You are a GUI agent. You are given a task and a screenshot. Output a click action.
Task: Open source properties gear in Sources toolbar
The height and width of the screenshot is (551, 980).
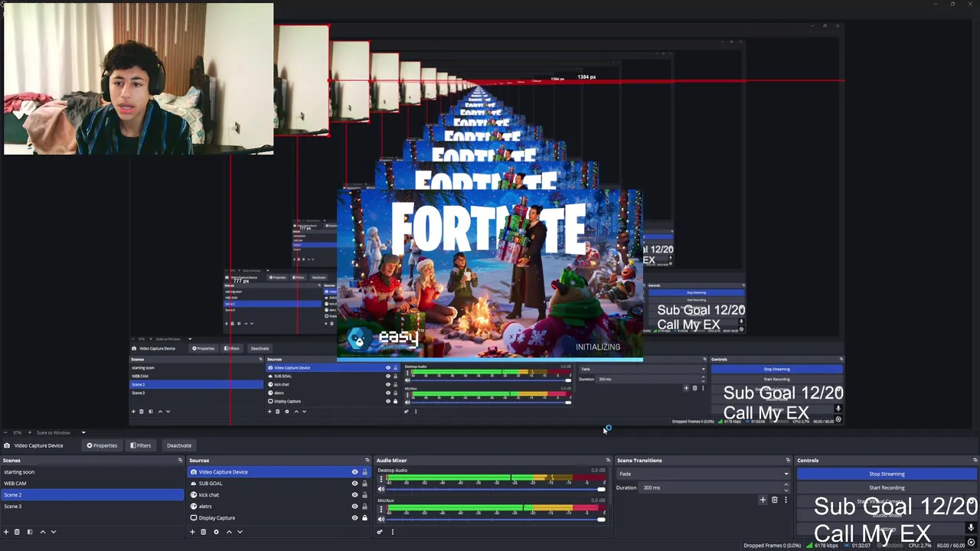pyautogui.click(x=216, y=532)
